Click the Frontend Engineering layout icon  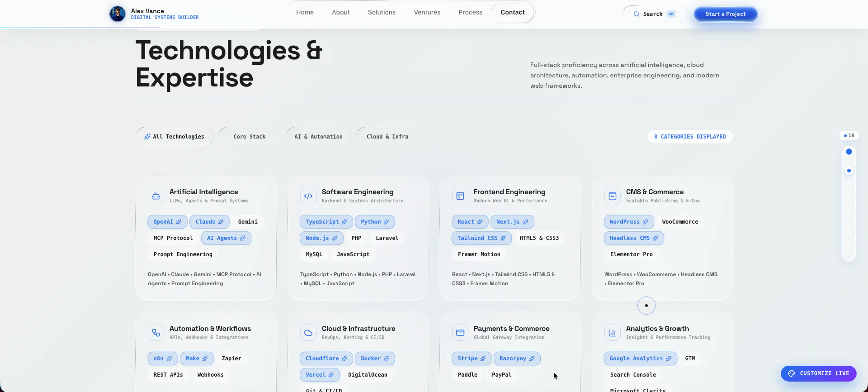pyautogui.click(x=460, y=196)
